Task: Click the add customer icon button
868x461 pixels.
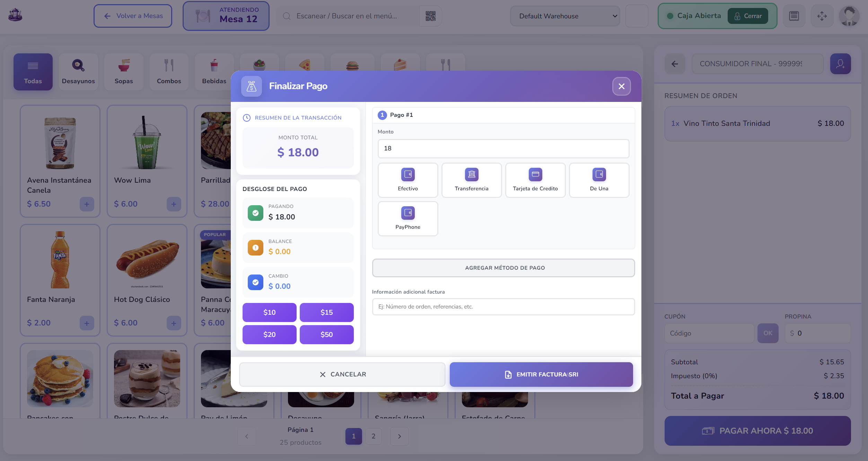Action: coord(840,64)
